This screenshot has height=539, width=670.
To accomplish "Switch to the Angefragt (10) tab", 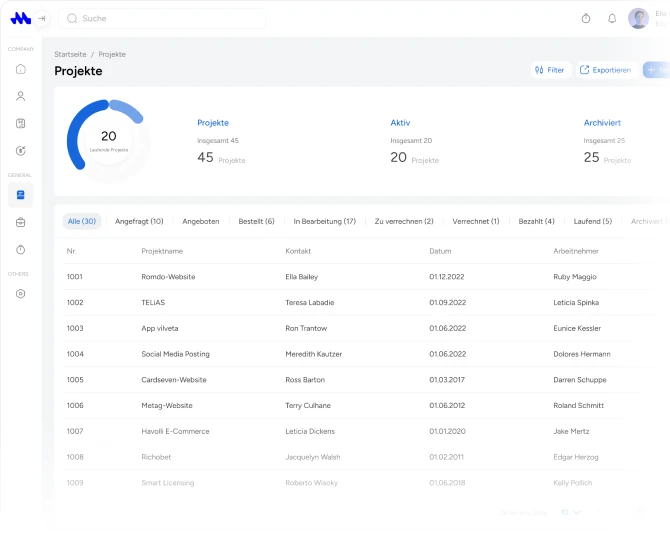I will click(x=139, y=221).
